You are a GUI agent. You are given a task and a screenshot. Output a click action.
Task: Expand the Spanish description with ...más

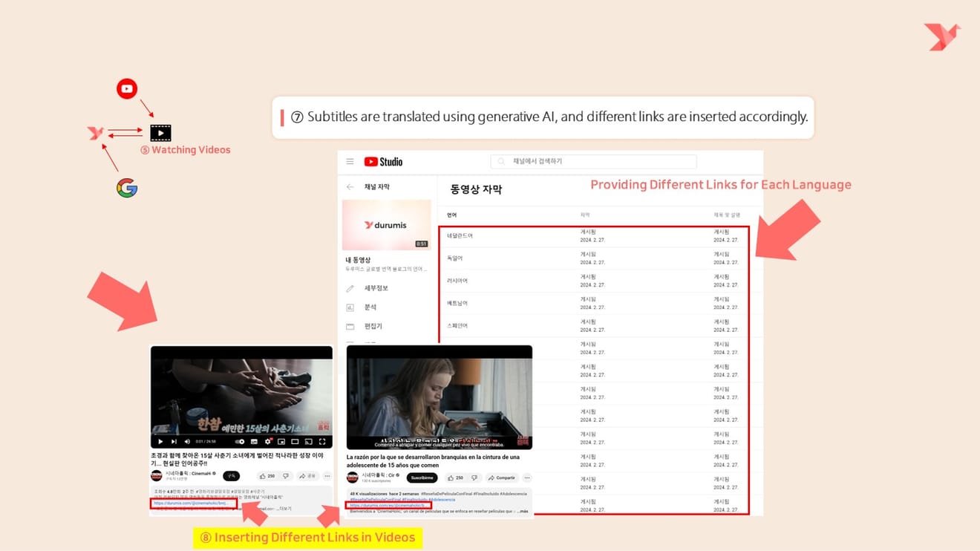[x=522, y=511]
